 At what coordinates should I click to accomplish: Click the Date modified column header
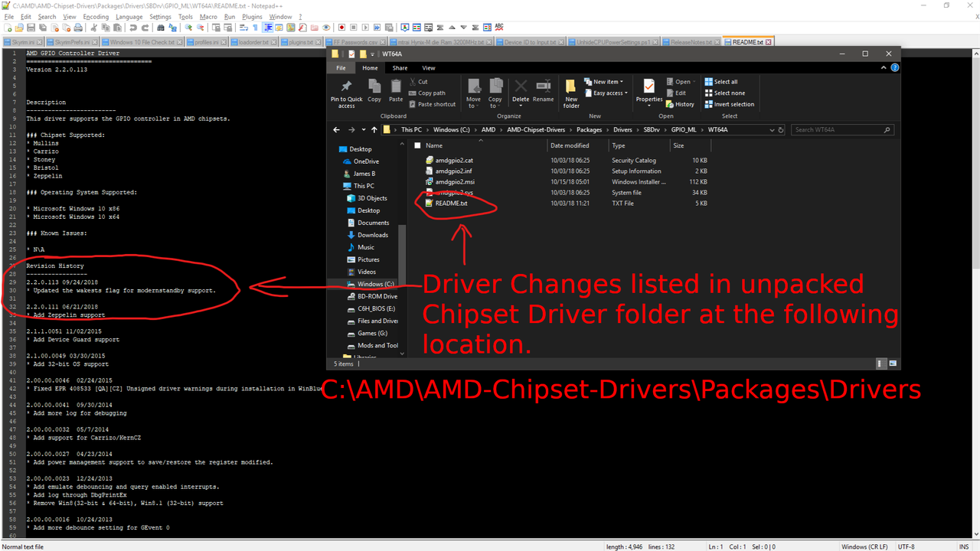pyautogui.click(x=570, y=145)
